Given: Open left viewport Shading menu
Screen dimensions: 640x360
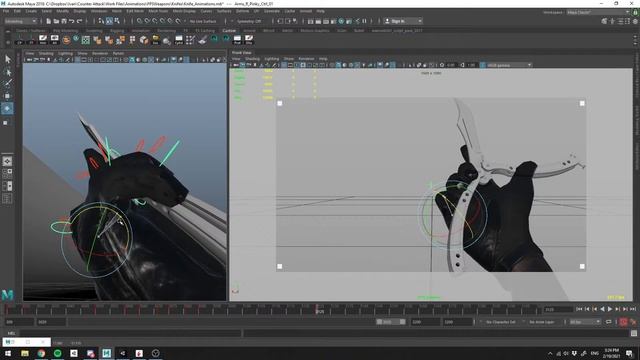Looking at the screenshot, I should pos(46,53).
